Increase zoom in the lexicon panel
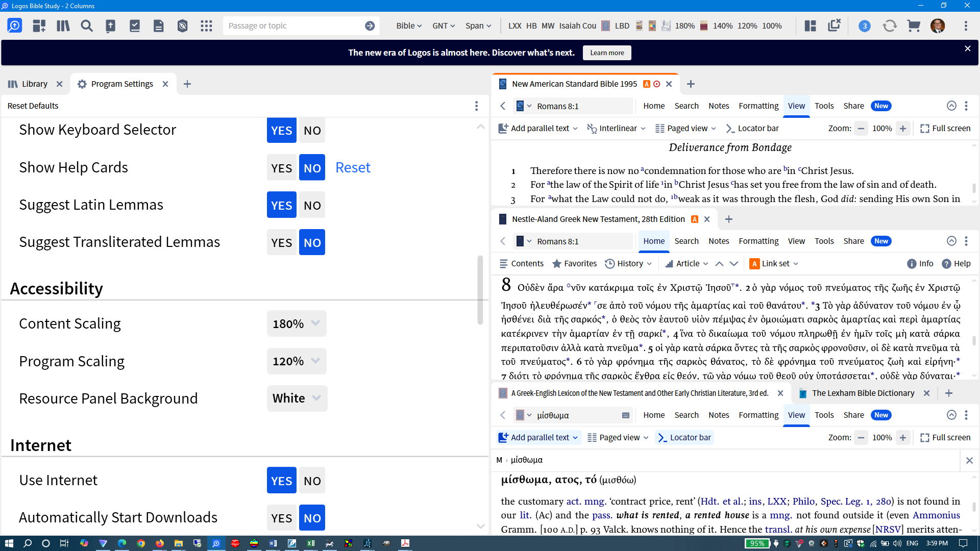Image resolution: width=980 pixels, height=551 pixels. 903,438
